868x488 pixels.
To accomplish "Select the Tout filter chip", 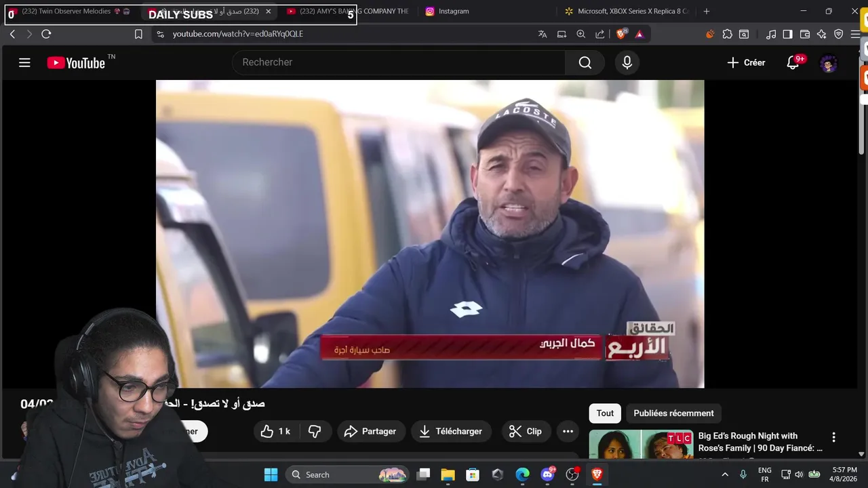I will [x=605, y=413].
